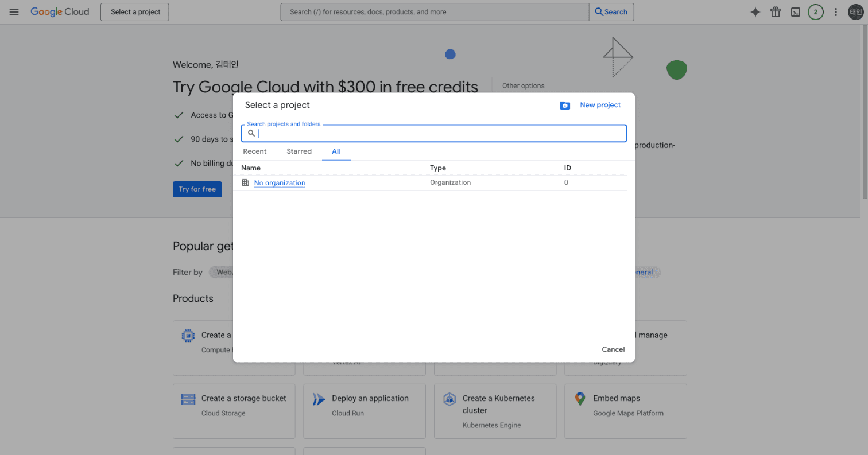Click the Try for free button
This screenshot has height=455, width=868.
point(197,189)
